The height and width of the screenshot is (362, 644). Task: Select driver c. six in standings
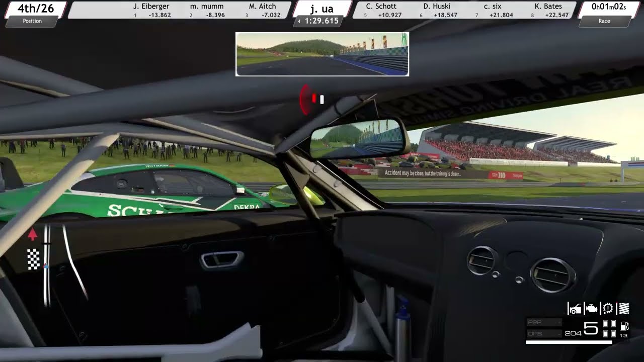(x=493, y=7)
